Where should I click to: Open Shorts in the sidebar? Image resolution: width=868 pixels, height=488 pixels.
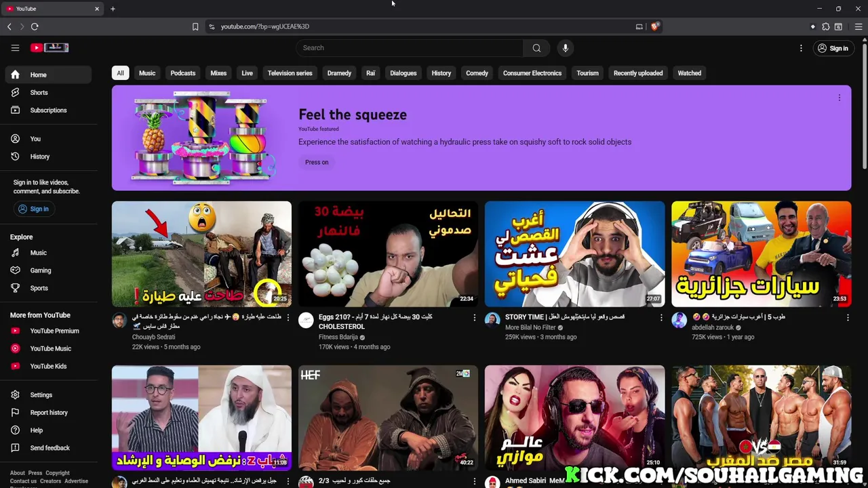(48, 92)
